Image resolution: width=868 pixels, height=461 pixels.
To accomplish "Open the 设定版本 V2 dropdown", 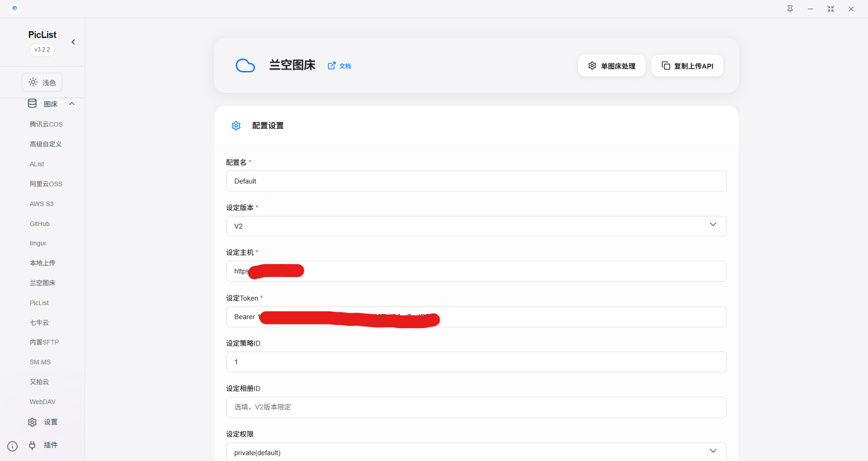I will point(476,226).
